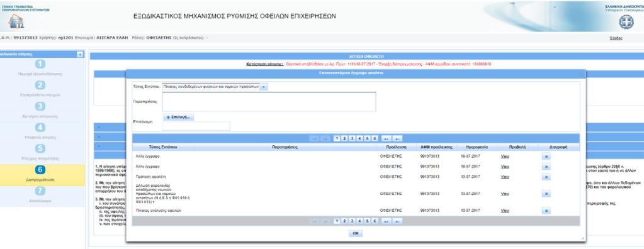Go to step 1 circle icon in sidebar

[40, 64]
